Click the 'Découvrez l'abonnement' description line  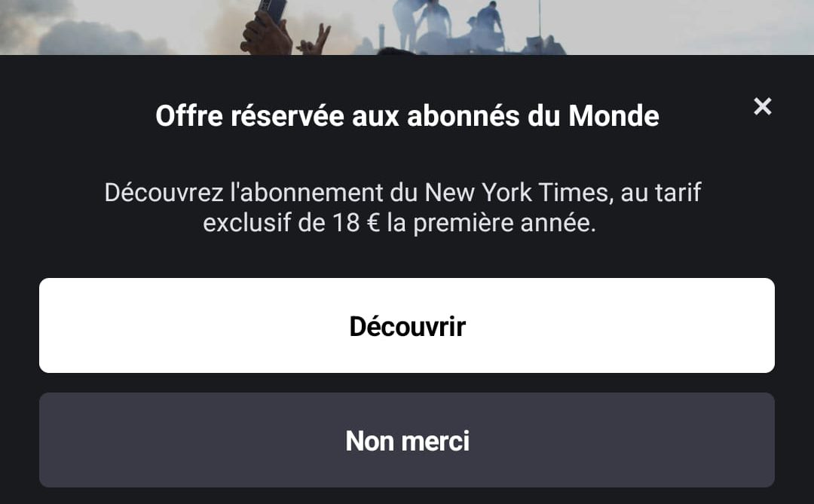click(x=402, y=193)
